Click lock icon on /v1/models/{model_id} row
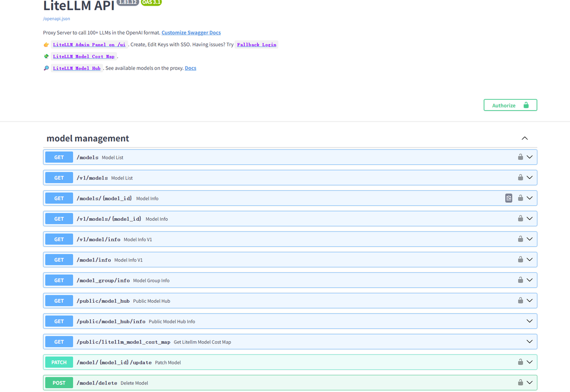The height and width of the screenshot is (392, 570). click(x=521, y=218)
